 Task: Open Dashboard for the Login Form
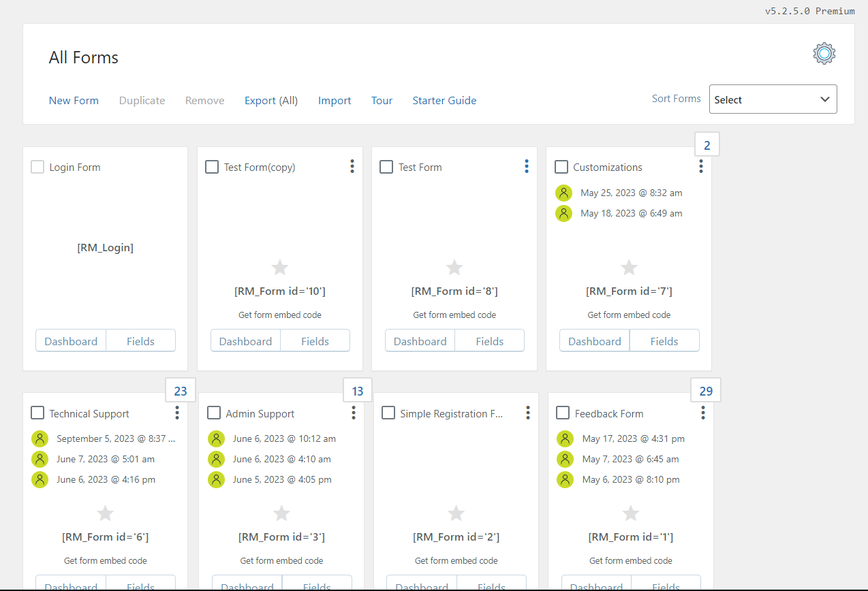71,341
